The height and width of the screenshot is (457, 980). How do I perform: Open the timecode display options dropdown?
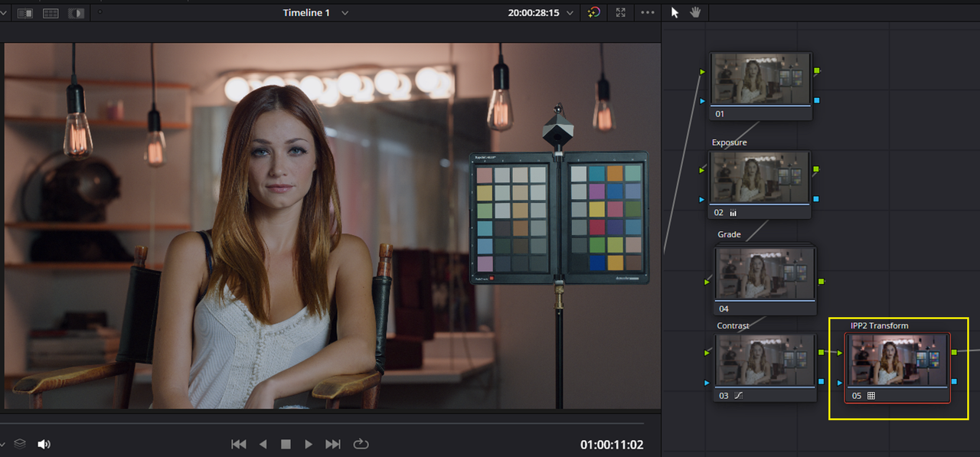tap(570, 13)
